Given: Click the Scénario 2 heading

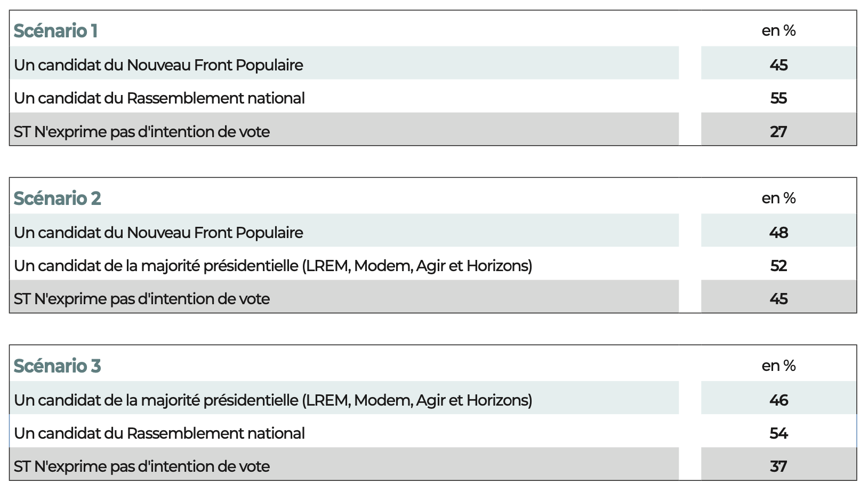Looking at the screenshot, I should coord(57,199).
